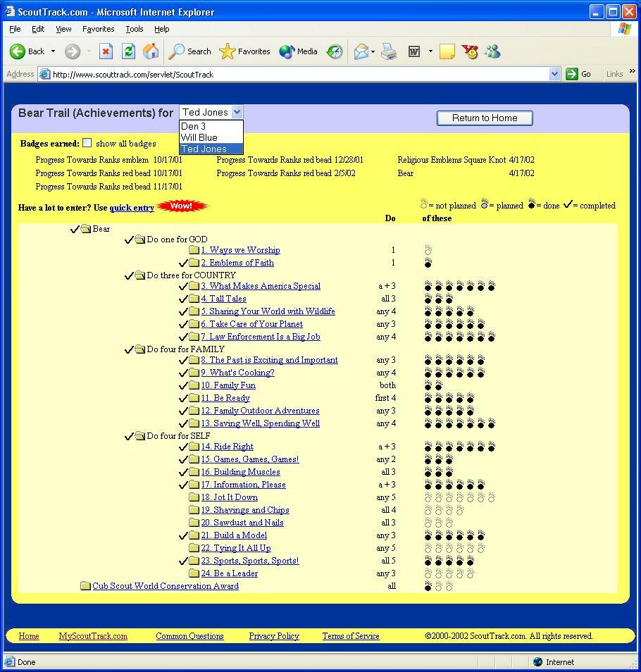Print the page with the printer icon
Image resolution: width=641 pixels, height=672 pixels.
click(389, 51)
